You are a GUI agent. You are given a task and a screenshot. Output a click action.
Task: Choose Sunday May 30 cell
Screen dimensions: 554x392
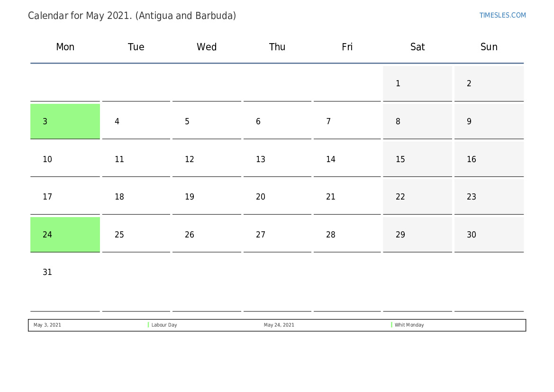point(489,234)
